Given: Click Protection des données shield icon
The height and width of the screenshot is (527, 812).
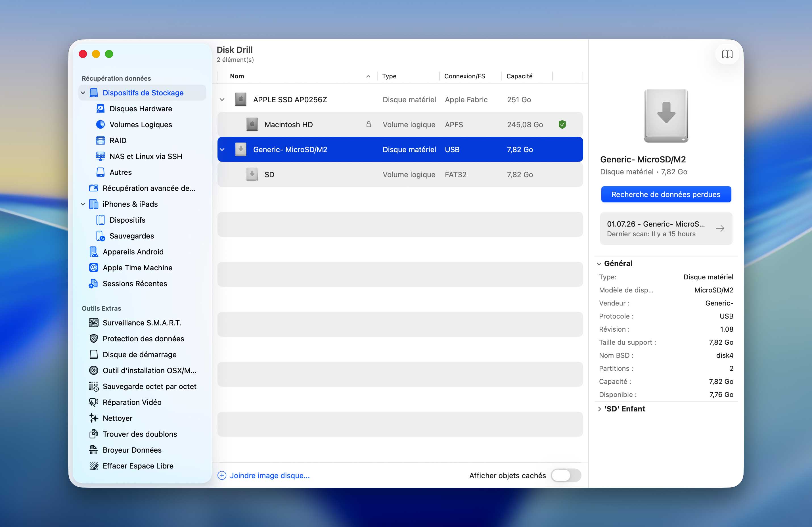Looking at the screenshot, I should click(x=93, y=338).
